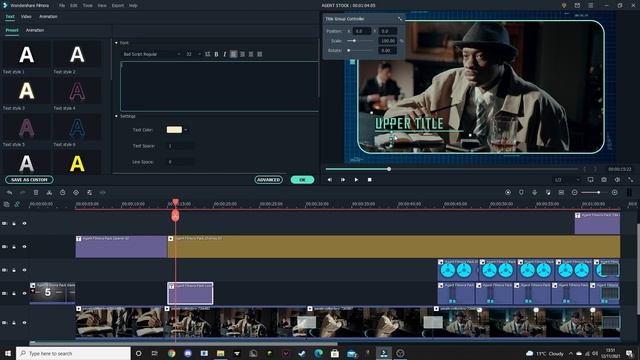The width and height of the screenshot is (640, 360).
Task: Click the Windows Start button
Action: (7, 353)
